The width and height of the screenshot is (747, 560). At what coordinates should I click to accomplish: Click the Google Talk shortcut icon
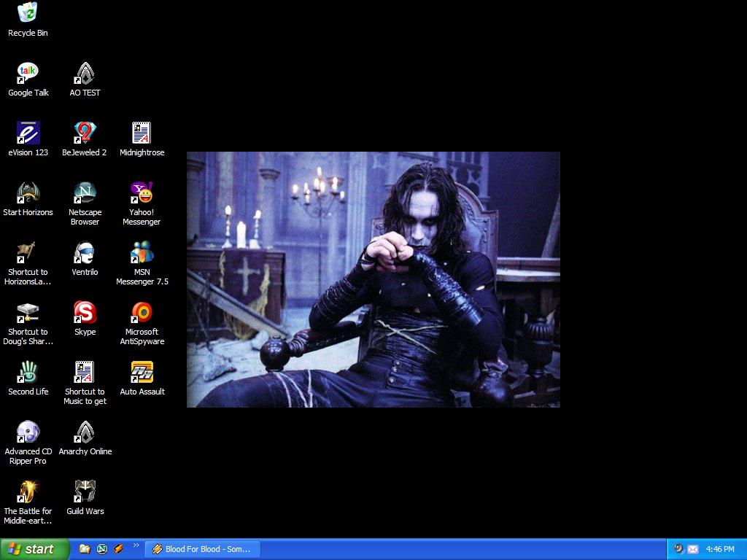click(x=28, y=73)
